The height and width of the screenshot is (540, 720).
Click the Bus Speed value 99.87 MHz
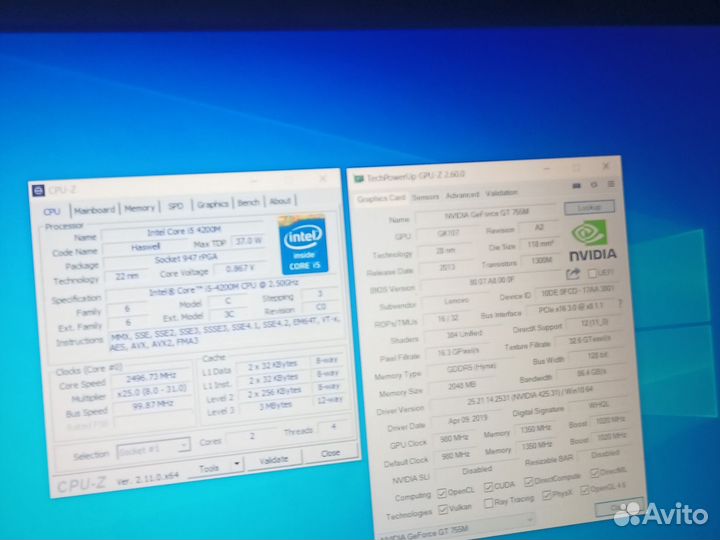coord(153,405)
